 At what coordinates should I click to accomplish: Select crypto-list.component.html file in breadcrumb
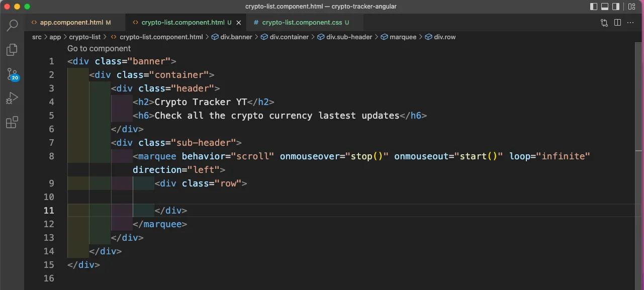tap(161, 37)
